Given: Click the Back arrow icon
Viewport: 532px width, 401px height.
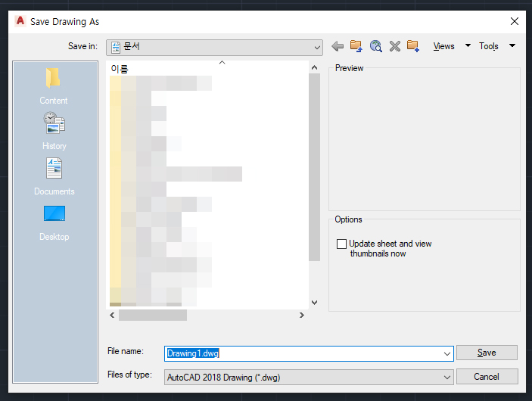Looking at the screenshot, I should [x=338, y=46].
